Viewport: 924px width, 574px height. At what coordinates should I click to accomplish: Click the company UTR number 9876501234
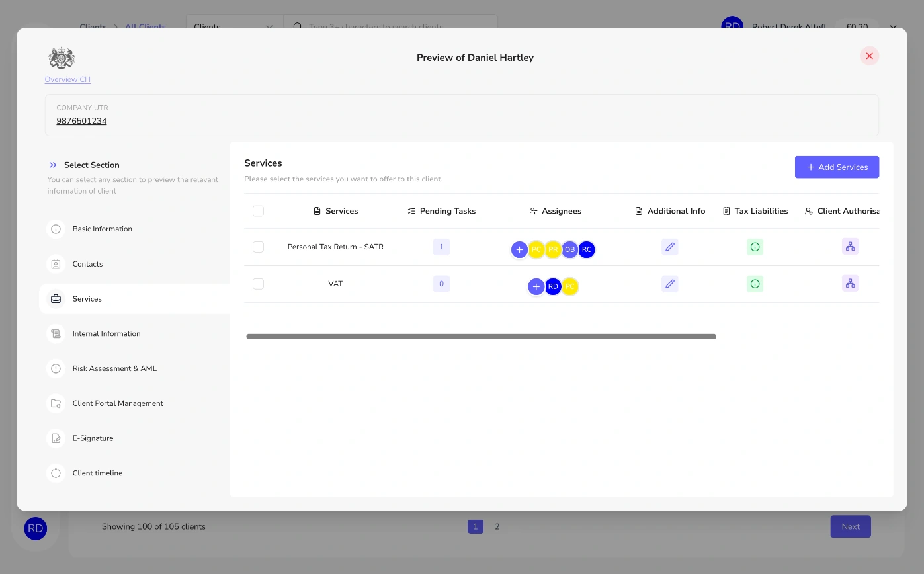tap(81, 122)
